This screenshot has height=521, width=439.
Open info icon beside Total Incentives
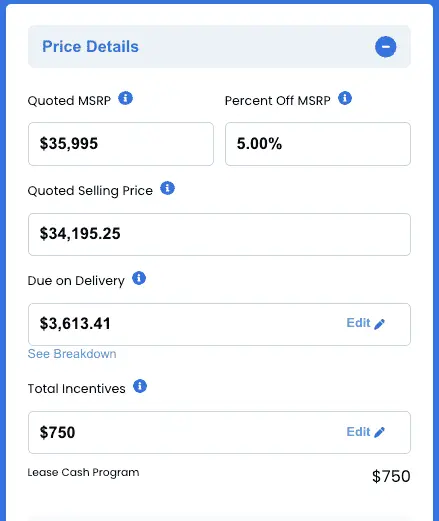[140, 386]
